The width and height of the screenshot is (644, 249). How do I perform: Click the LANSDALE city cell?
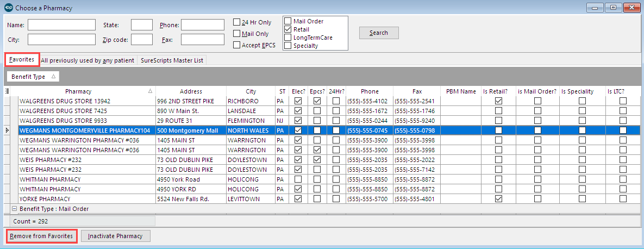pyautogui.click(x=251, y=110)
